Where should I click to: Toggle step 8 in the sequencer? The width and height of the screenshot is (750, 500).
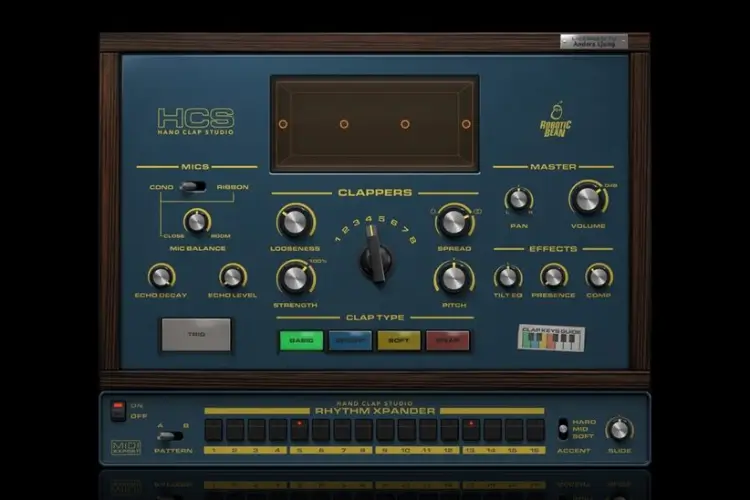364,430
